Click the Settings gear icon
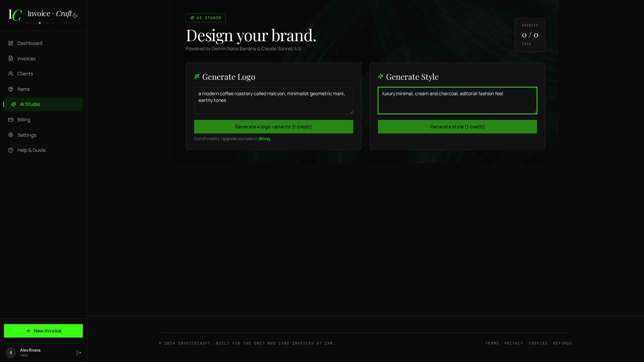This screenshot has width=644, height=362. coord(11,135)
